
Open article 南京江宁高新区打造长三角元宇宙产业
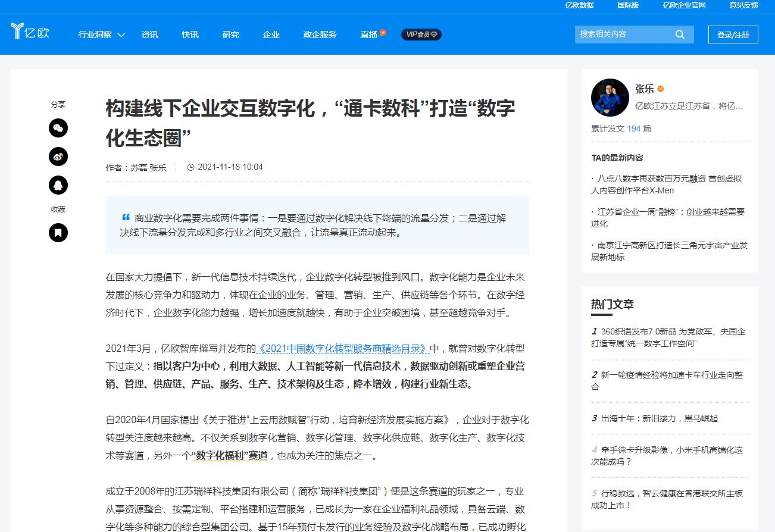pos(669,251)
